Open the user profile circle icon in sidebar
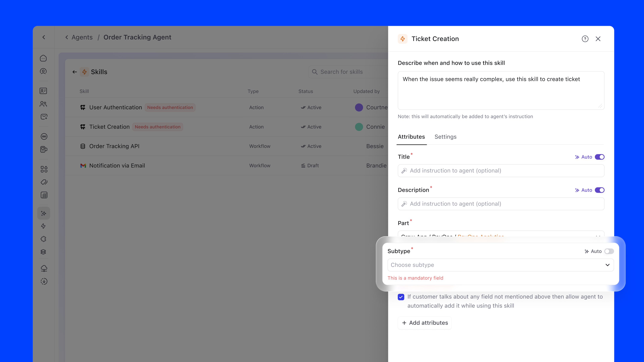 43,71
